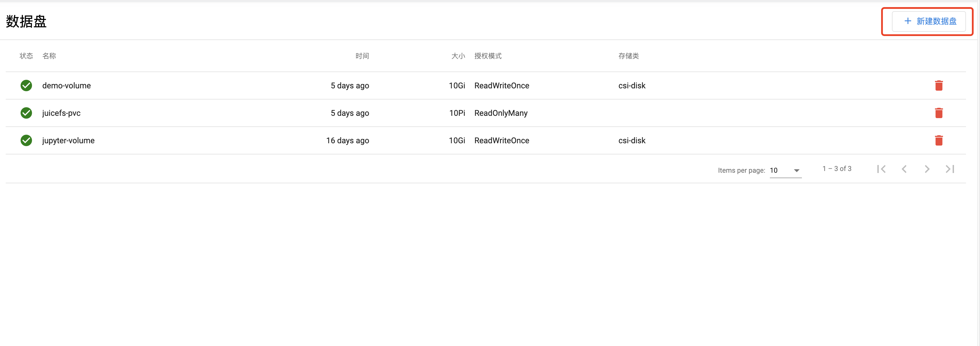Image resolution: width=980 pixels, height=346 pixels.
Task: Click demo-volume's ReadWriteOnce access mode
Action: click(502, 86)
